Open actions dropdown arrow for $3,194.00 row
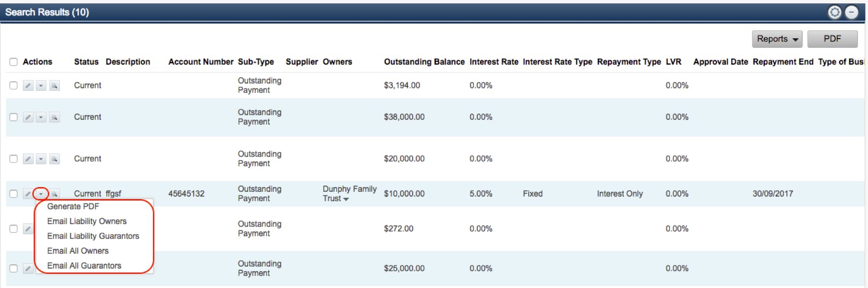The height and width of the screenshot is (288, 868). [x=41, y=86]
